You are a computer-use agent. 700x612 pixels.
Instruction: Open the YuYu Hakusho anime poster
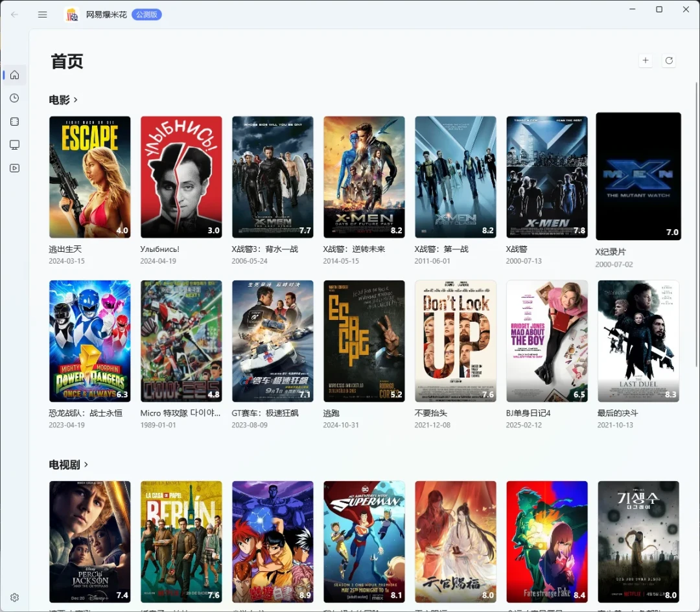pyautogui.click(x=273, y=542)
